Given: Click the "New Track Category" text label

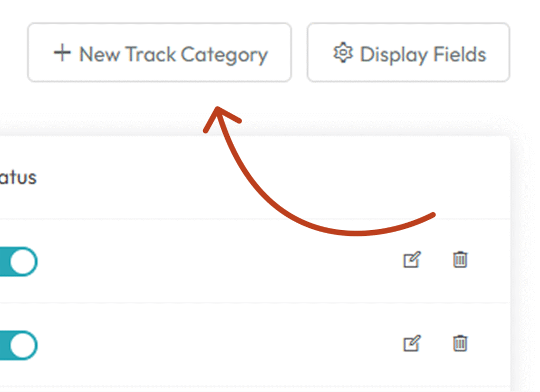Looking at the screenshot, I should (173, 54).
